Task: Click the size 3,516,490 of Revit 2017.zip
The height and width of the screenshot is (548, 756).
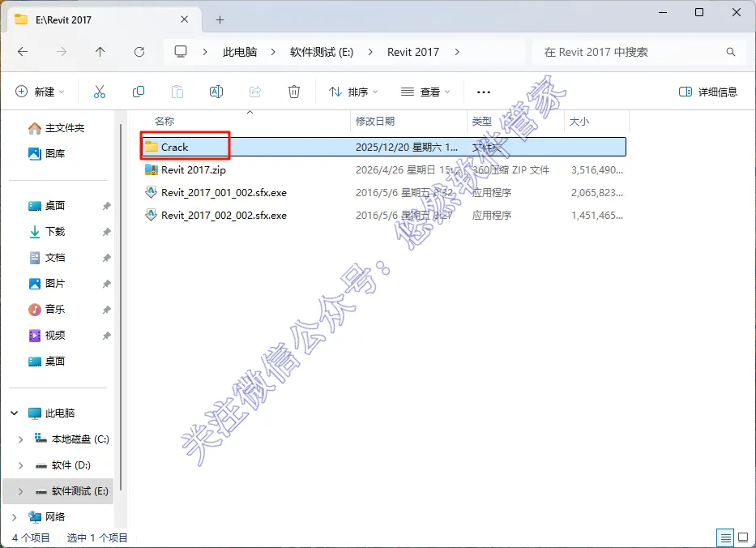Action: tap(597, 169)
